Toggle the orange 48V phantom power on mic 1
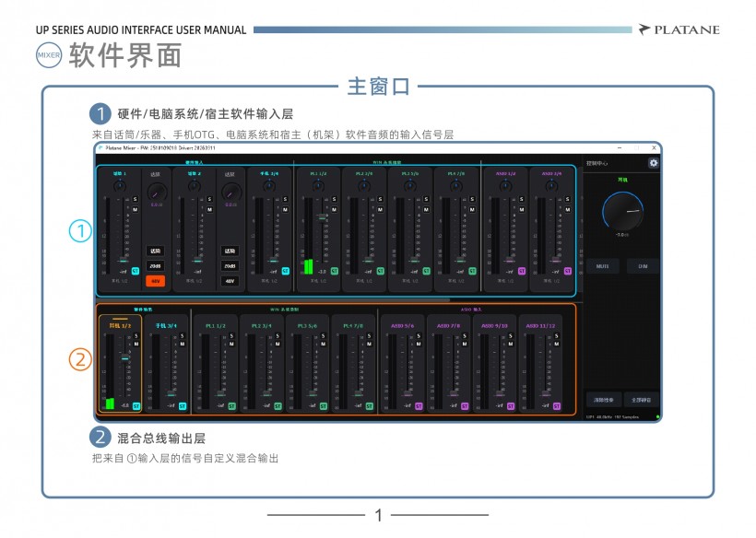This screenshot has width=756, height=538. (155, 281)
